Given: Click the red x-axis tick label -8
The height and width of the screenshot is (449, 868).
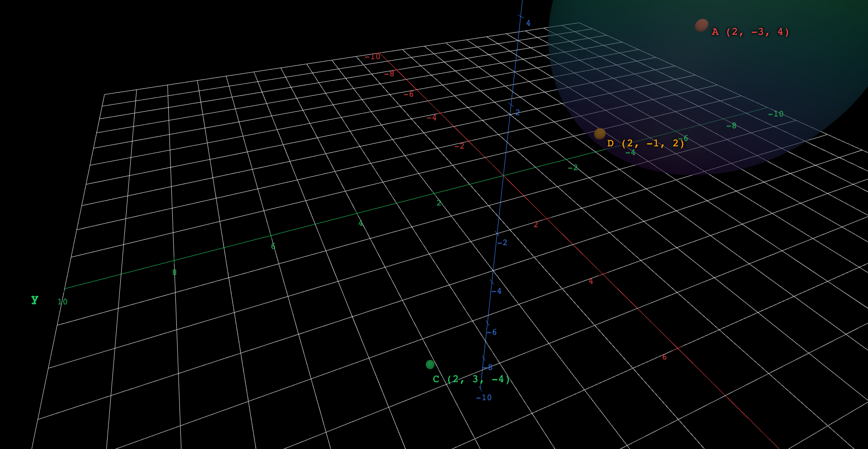Looking at the screenshot, I should [x=389, y=74].
